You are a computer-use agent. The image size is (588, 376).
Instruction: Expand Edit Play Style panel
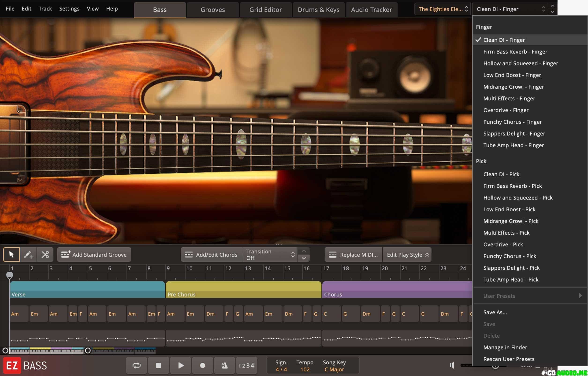[x=407, y=254]
